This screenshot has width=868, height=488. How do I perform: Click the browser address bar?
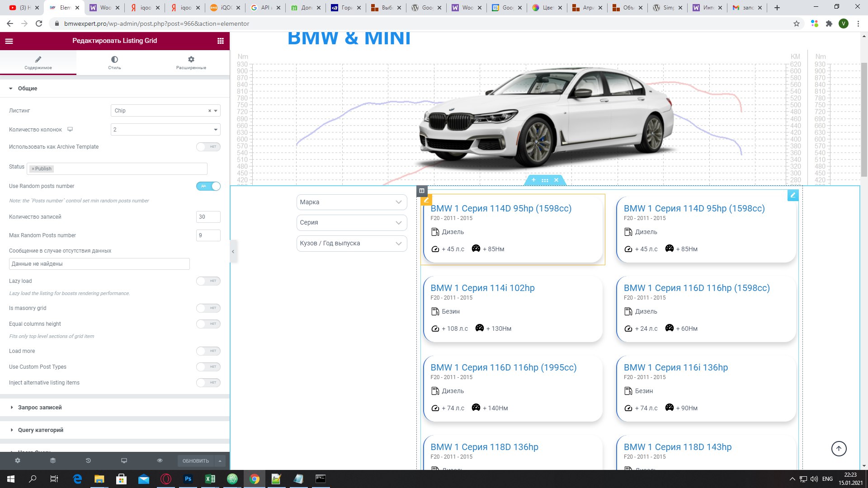tap(420, 23)
